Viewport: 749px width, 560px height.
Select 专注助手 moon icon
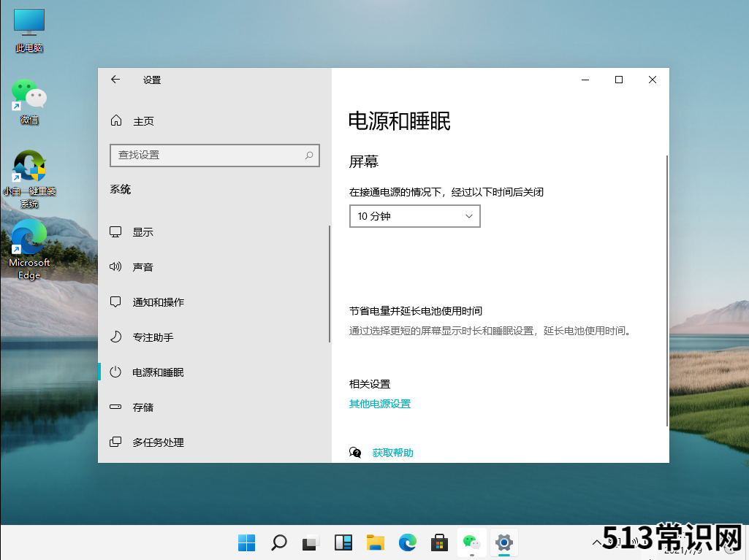(115, 337)
